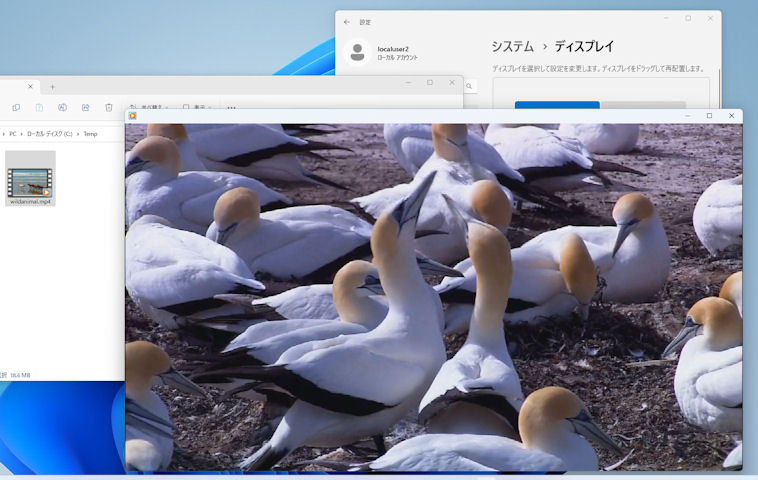Click the localuser2 account avatar in Settings
This screenshot has height=480, width=758.
tap(357, 52)
